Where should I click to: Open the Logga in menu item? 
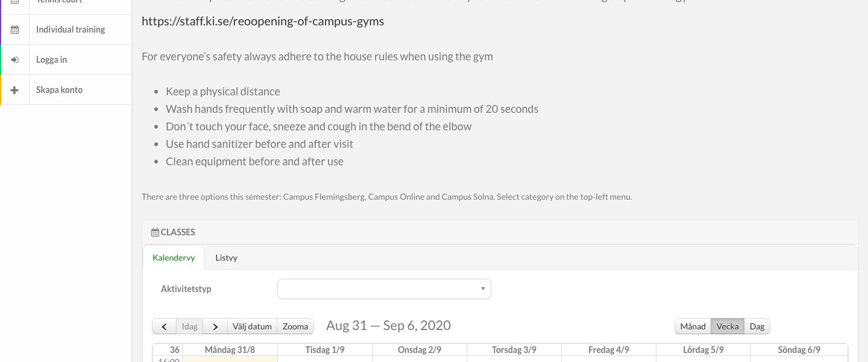(x=66, y=60)
